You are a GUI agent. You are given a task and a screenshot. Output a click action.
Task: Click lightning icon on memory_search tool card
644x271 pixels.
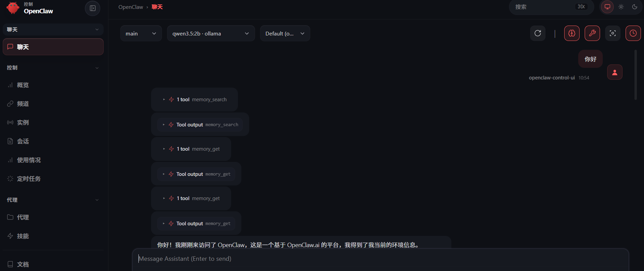(171, 100)
